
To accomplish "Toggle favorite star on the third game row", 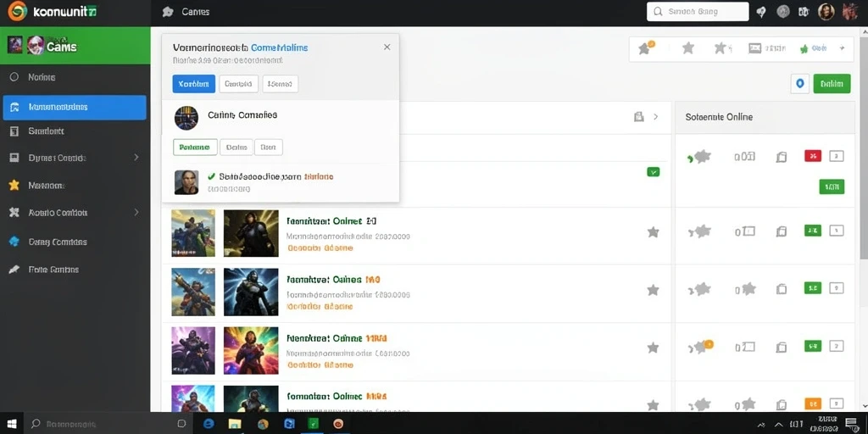I will click(654, 347).
